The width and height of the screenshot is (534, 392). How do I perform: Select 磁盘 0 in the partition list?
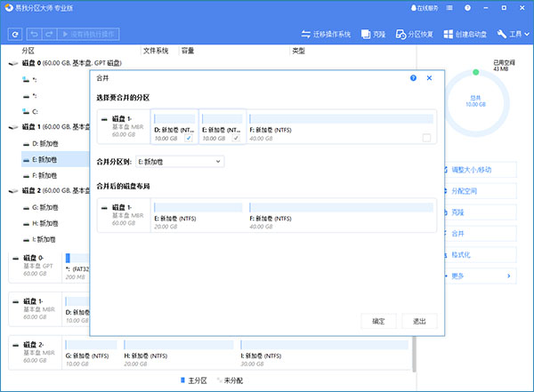65,63
